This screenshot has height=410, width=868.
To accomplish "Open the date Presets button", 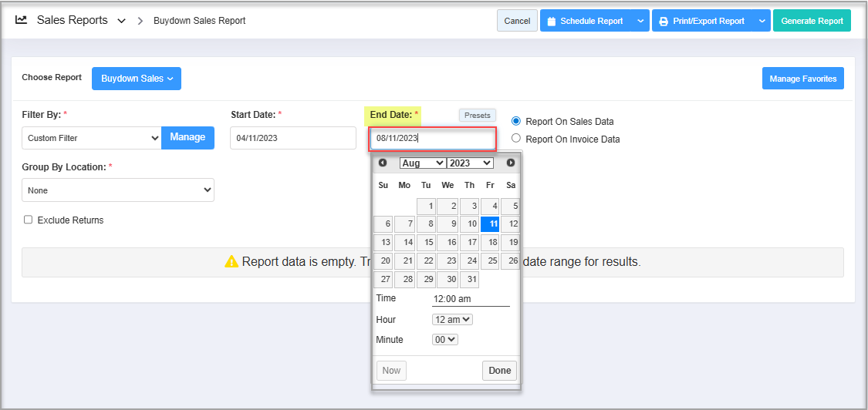I will click(477, 115).
